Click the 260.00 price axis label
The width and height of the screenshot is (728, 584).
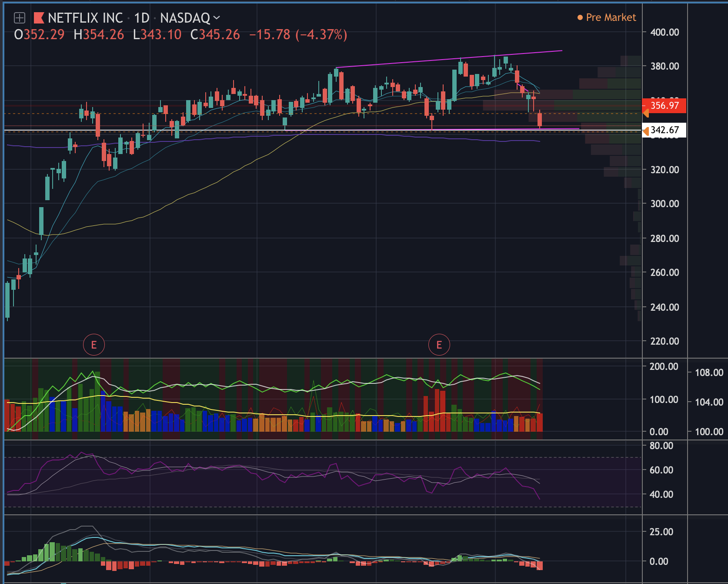coord(665,272)
